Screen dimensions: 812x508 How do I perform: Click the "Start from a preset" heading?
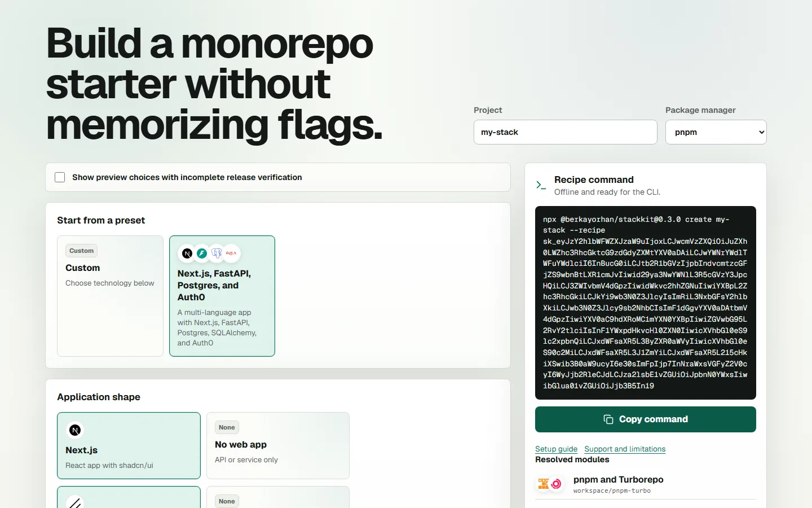(x=101, y=220)
